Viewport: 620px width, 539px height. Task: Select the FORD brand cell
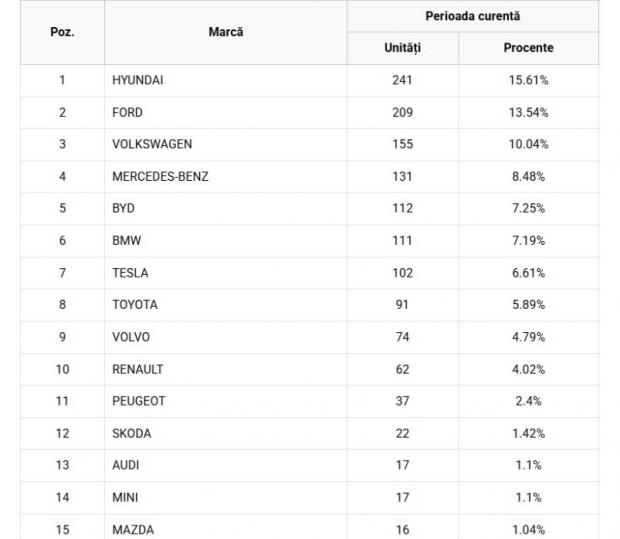click(x=127, y=112)
